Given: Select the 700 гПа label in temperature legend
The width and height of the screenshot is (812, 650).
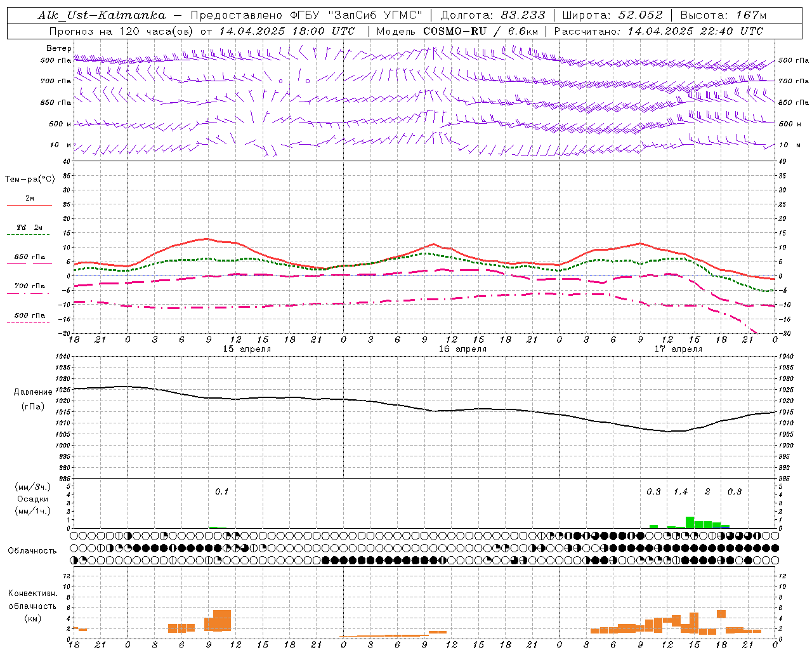Looking at the screenshot, I should pyautogui.click(x=30, y=286).
